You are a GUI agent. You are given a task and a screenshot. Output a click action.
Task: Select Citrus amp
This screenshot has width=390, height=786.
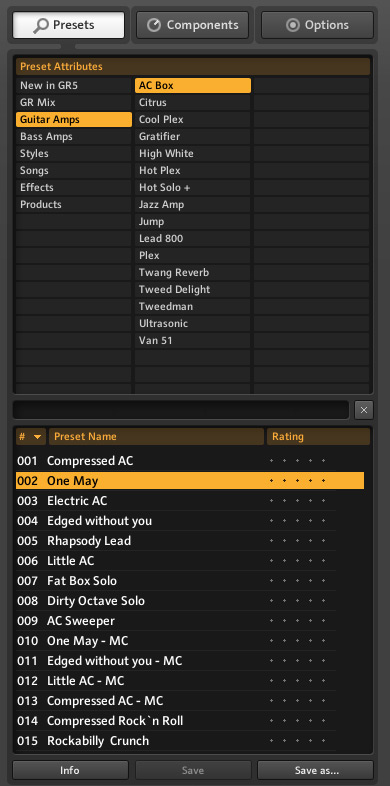pos(192,103)
